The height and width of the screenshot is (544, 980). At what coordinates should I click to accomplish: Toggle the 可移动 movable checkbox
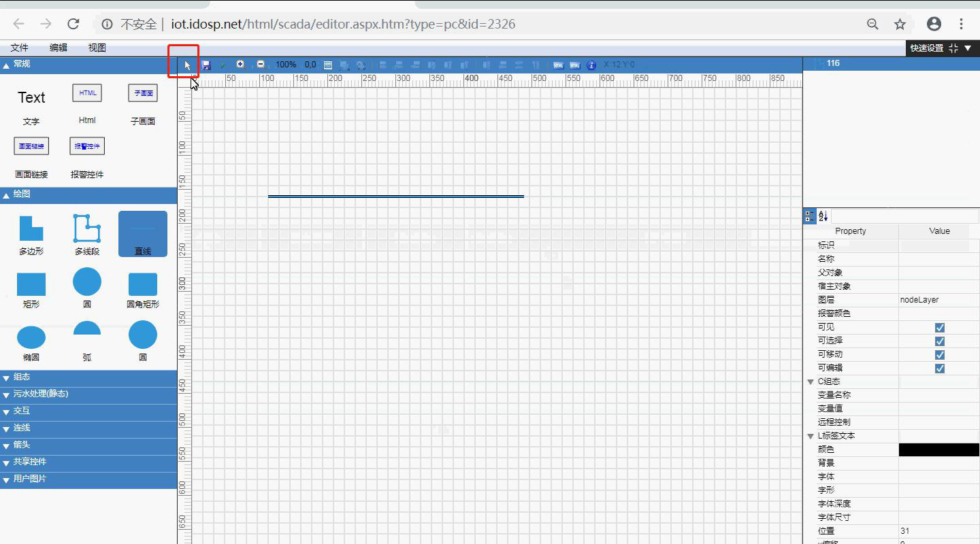[x=940, y=355]
